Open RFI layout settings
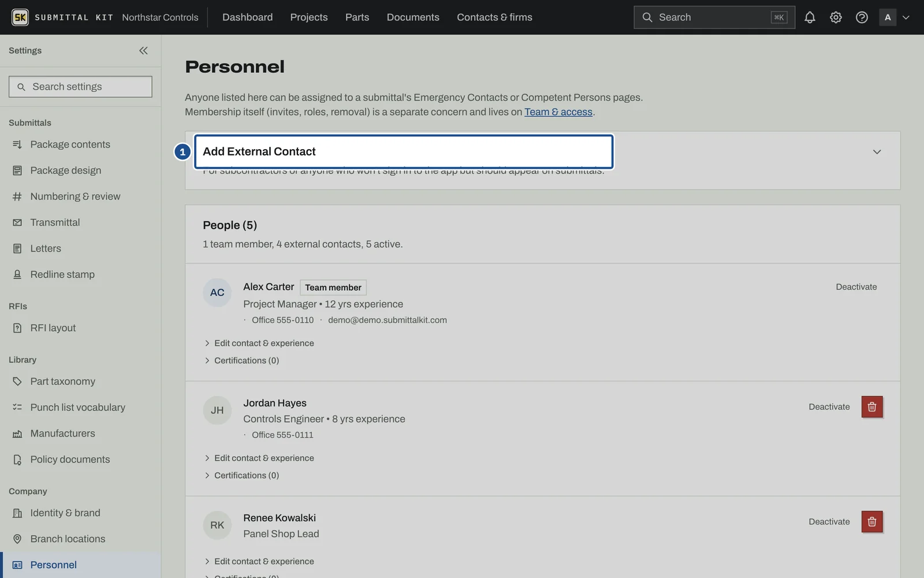 (x=80, y=328)
